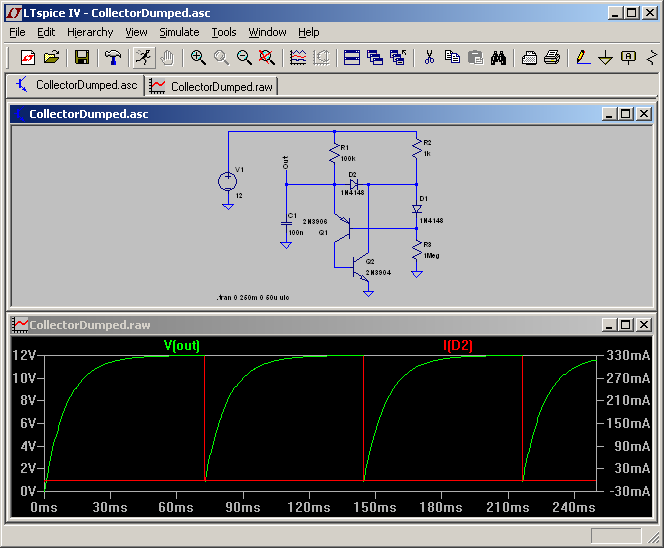The width and height of the screenshot is (664, 548).
Task: Close the CollectorDumped.asc child window
Action: [644, 114]
